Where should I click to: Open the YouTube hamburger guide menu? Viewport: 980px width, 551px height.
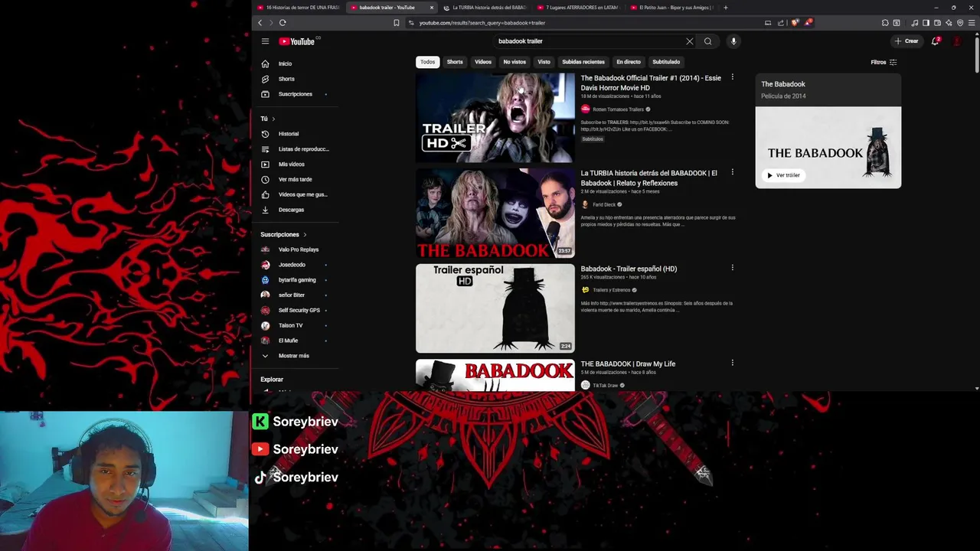265,41
